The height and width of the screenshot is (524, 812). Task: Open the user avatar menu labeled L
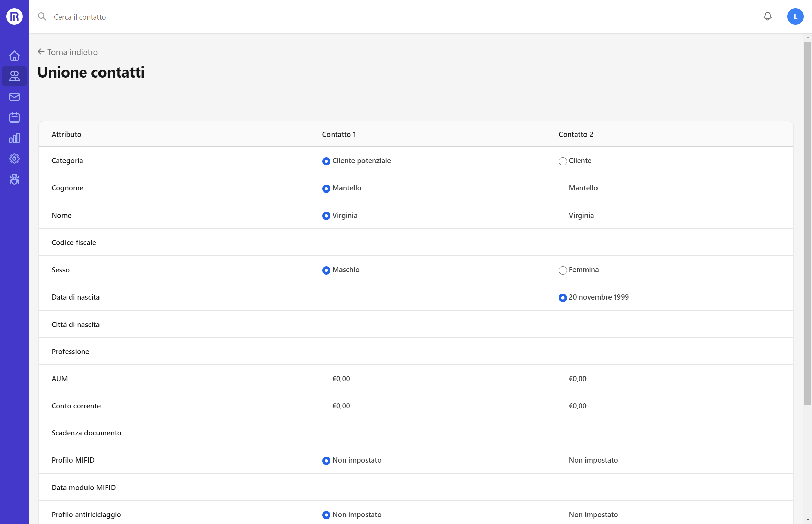pyautogui.click(x=796, y=16)
